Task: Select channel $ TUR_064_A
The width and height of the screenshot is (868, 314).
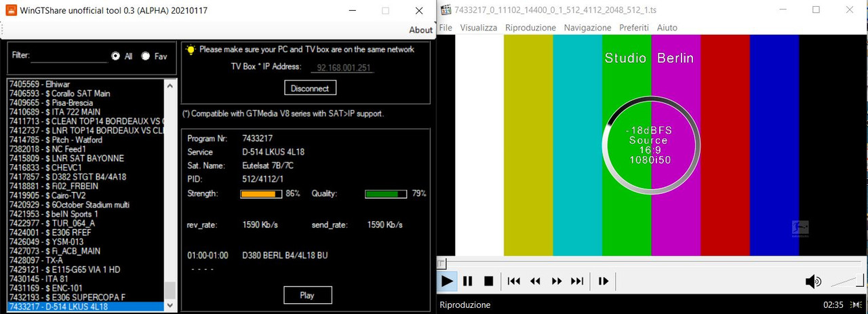Action: [85, 223]
